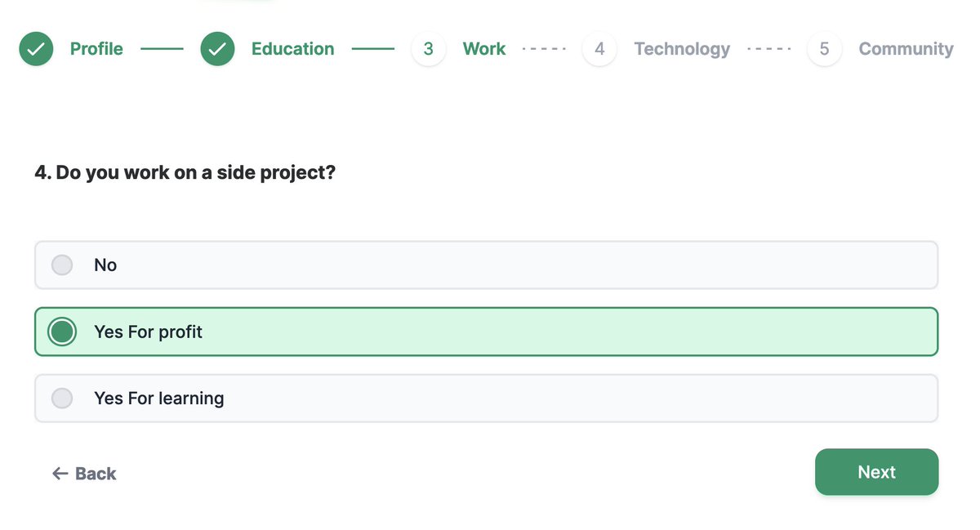Choose the Yes For learning option text
Image resolution: width=980 pixels, height=530 pixels.
159,399
